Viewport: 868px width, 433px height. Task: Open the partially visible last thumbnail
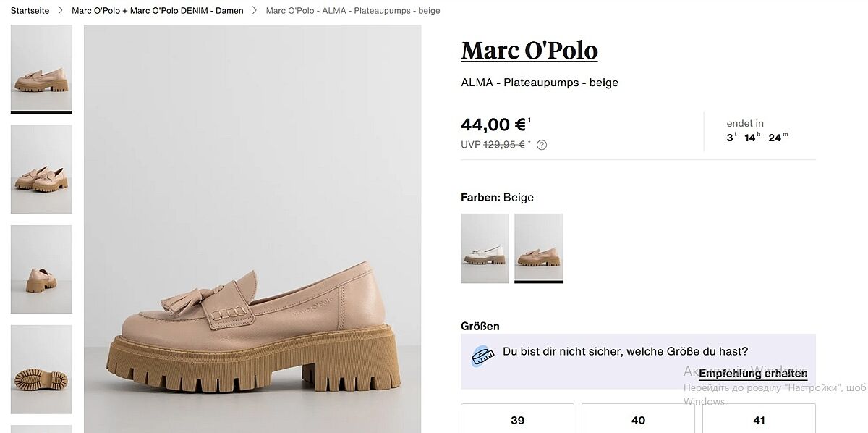pyautogui.click(x=41, y=429)
